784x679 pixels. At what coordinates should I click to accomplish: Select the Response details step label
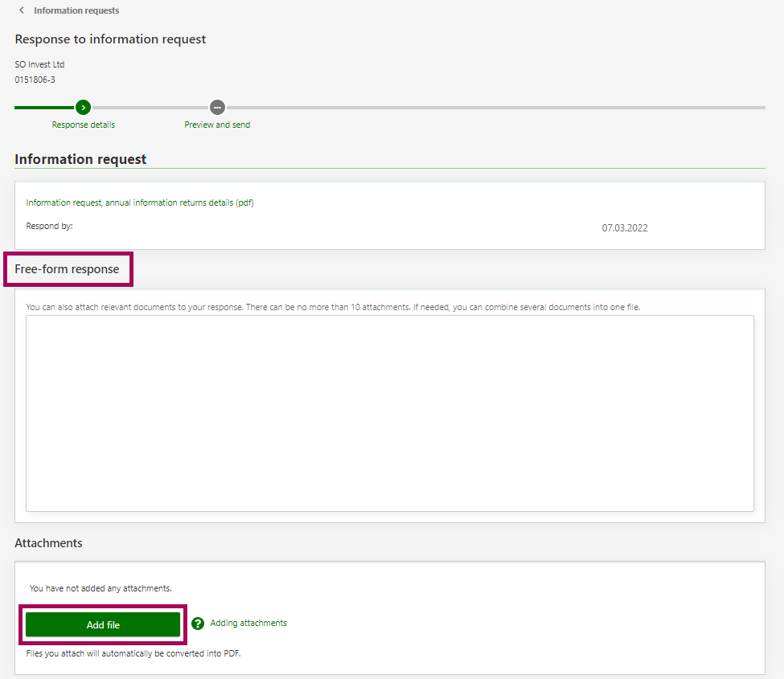[84, 125]
